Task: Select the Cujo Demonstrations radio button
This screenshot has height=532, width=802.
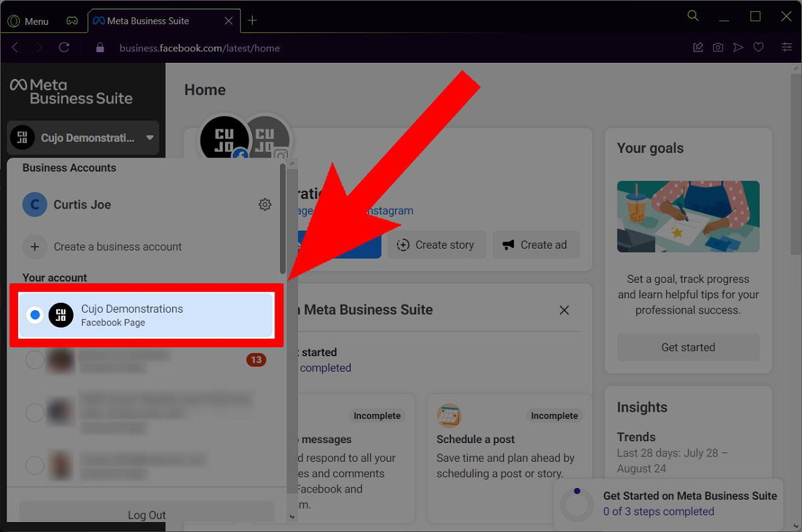Action: click(x=35, y=315)
